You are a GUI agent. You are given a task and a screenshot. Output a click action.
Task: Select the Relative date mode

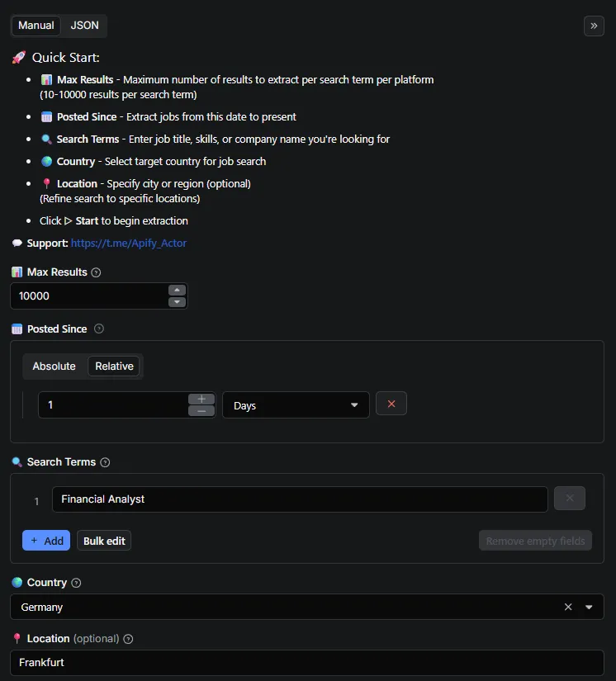(x=114, y=366)
